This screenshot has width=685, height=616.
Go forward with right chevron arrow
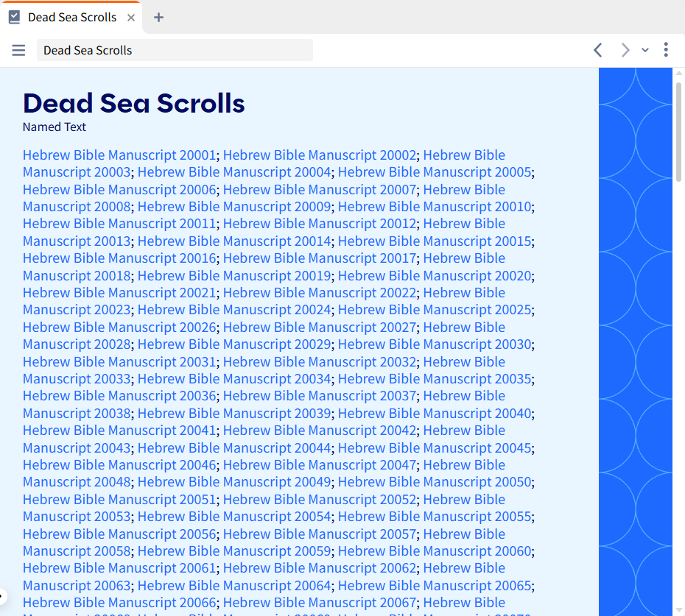tap(625, 50)
